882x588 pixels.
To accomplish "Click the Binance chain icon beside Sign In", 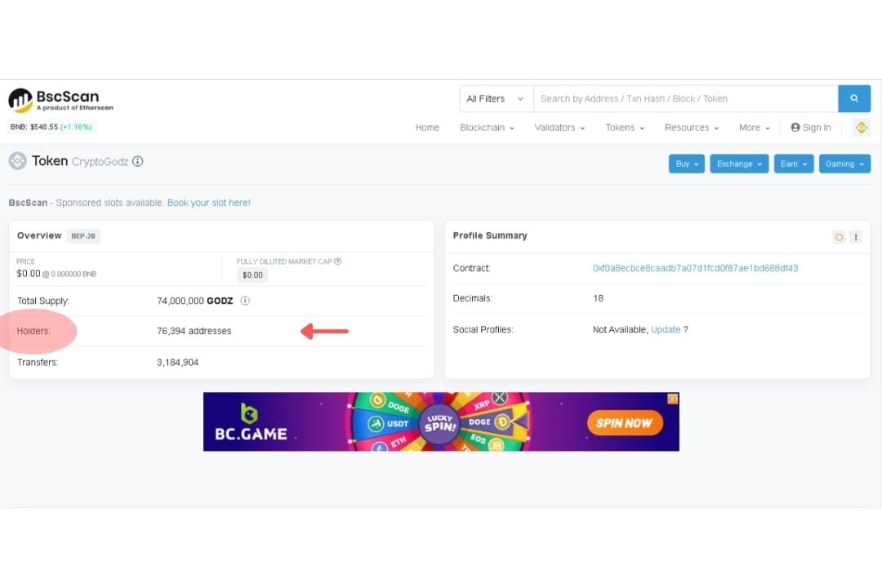I will [x=862, y=127].
